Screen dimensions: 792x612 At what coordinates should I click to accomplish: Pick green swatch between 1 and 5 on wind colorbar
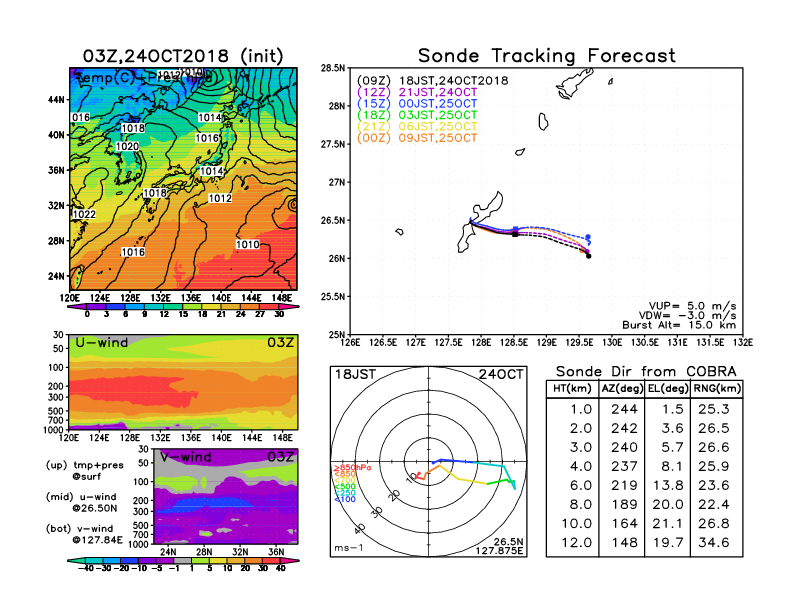tap(201, 560)
